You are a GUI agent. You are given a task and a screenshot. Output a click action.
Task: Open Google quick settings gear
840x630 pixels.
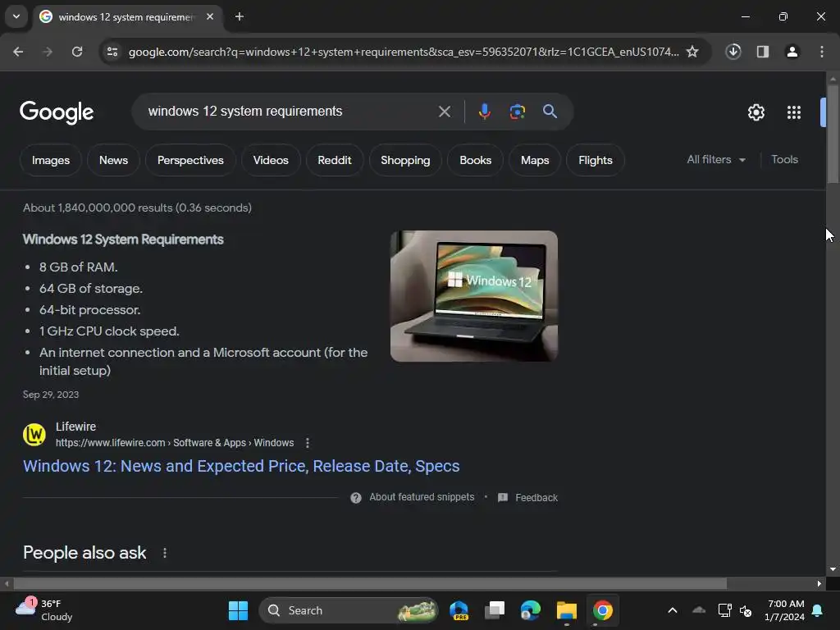(x=756, y=112)
